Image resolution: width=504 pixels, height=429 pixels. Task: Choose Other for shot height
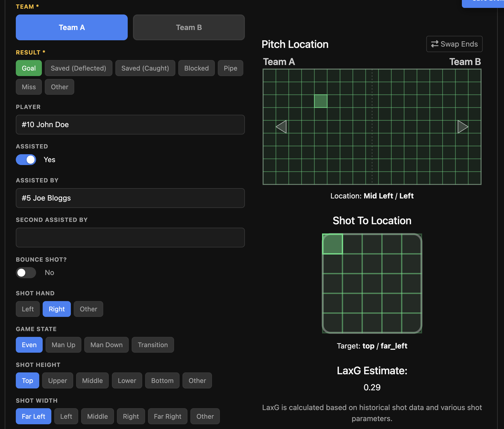197,381
